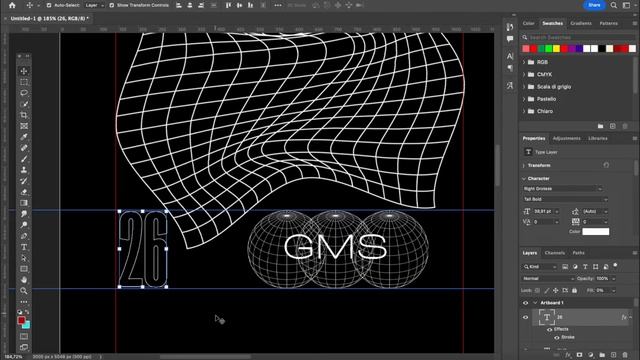Select the Crop tool
This screenshot has width=640, height=360.
[x=24, y=115]
